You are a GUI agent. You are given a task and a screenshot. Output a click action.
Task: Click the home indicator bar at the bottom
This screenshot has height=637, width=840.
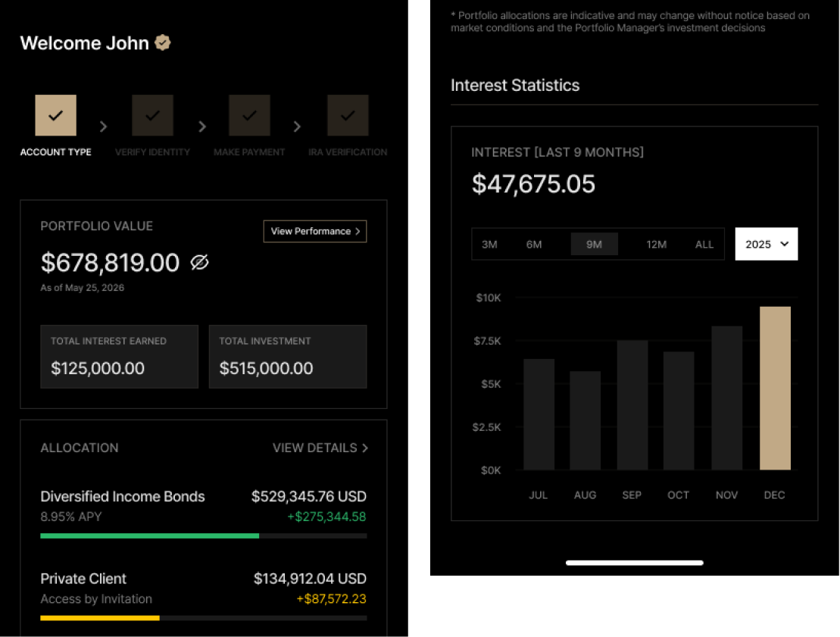634,563
